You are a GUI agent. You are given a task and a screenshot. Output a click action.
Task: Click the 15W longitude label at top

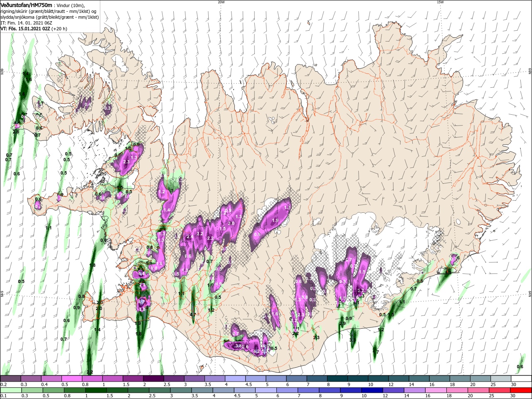440,2
